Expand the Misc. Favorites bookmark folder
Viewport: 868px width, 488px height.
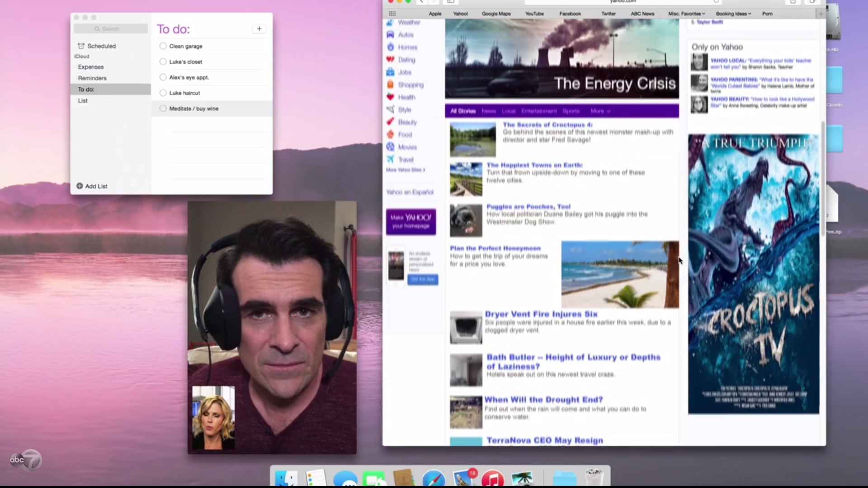[x=686, y=14]
